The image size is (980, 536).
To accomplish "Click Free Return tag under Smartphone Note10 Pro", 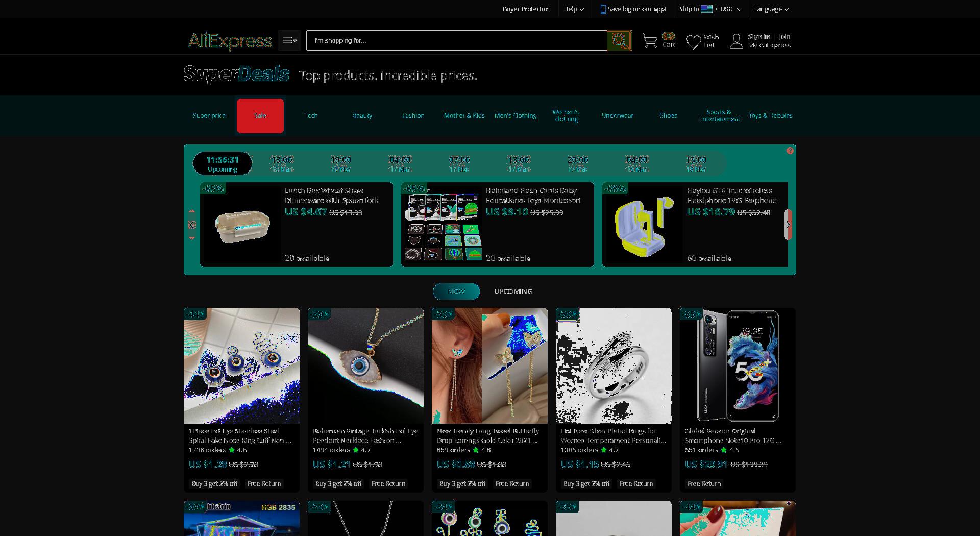I will tap(704, 483).
